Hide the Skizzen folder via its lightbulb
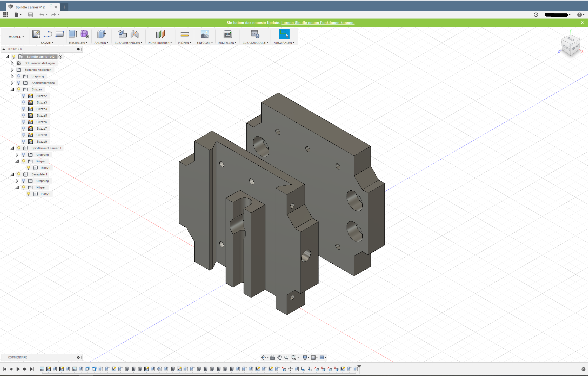The width and height of the screenshot is (588, 376). click(x=19, y=89)
